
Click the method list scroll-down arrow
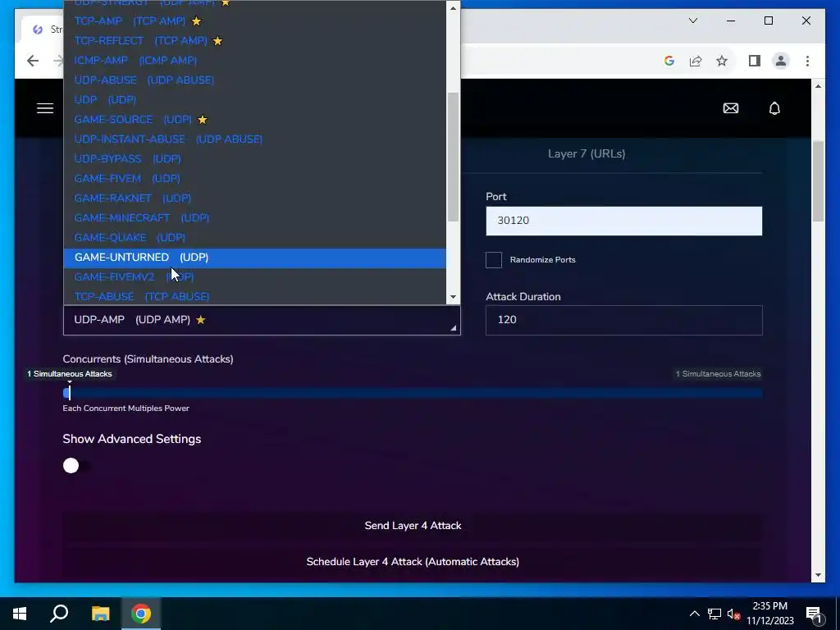point(453,297)
